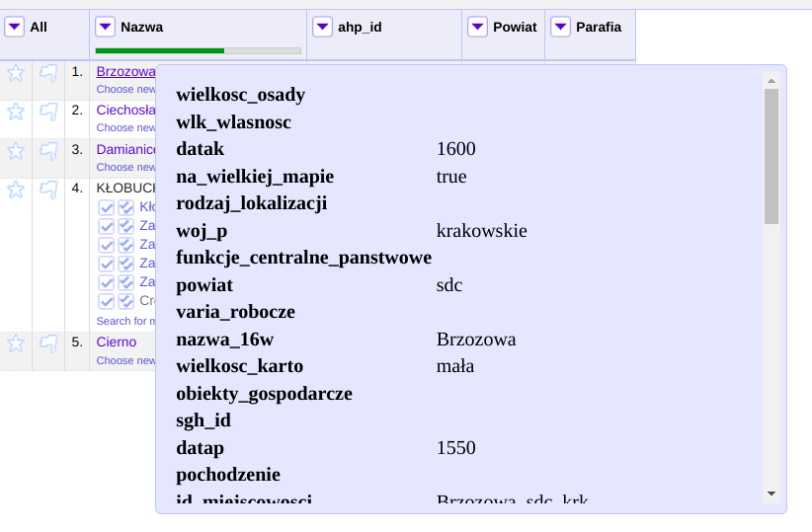Viewport: 812px width, 532px height.
Task: Open the Brzozowa matched link
Action: pos(125,71)
